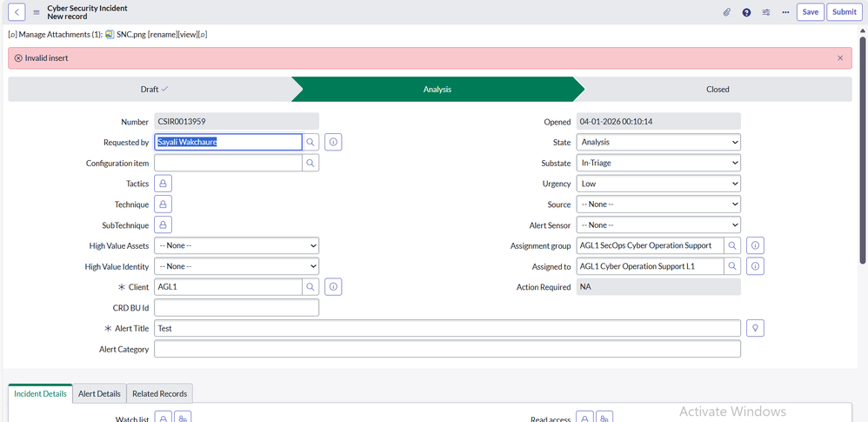Click the Configuration item input field

pos(228,163)
